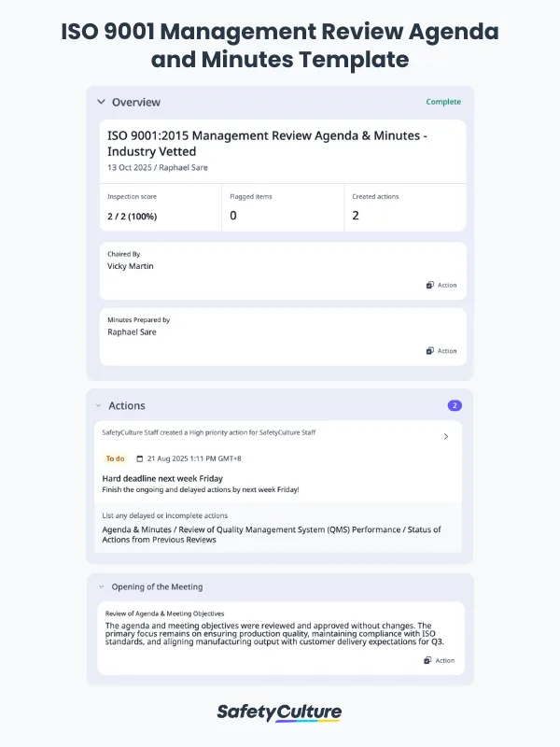Click the Vicky Martin chaired by field
The width and height of the screenshot is (560, 747).
pyautogui.click(x=131, y=266)
